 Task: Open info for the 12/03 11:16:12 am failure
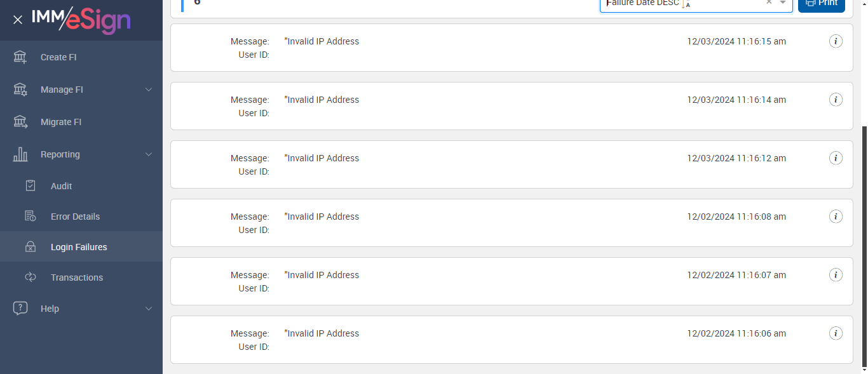pos(836,158)
